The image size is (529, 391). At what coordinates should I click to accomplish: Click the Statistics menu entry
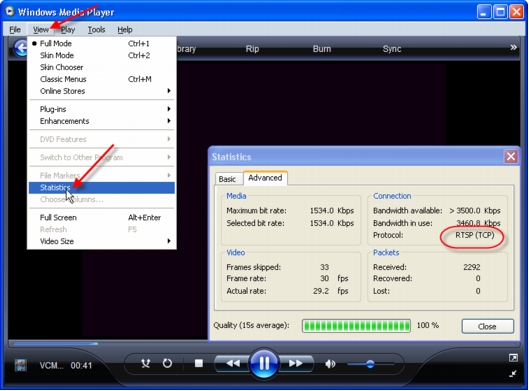(102, 188)
